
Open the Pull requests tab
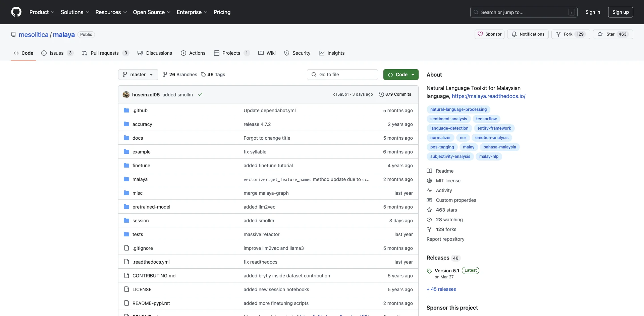click(105, 53)
